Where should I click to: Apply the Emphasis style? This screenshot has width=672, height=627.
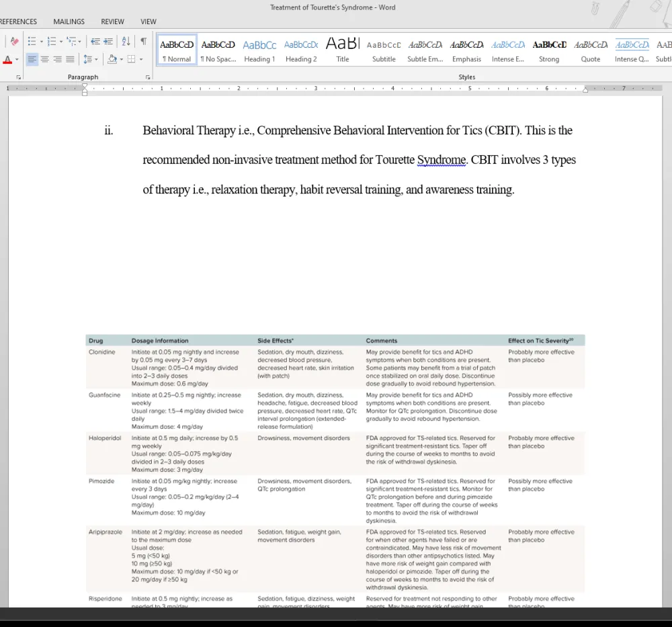tap(467, 50)
